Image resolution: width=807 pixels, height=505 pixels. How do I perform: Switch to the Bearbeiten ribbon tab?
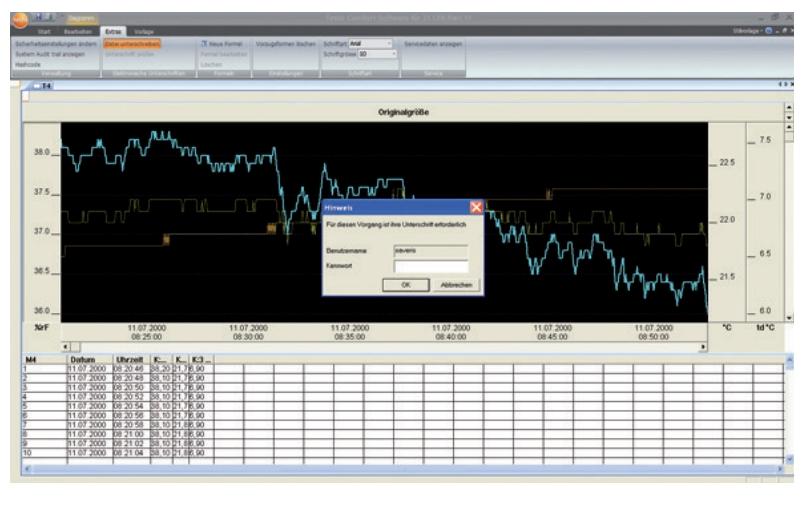pos(78,32)
